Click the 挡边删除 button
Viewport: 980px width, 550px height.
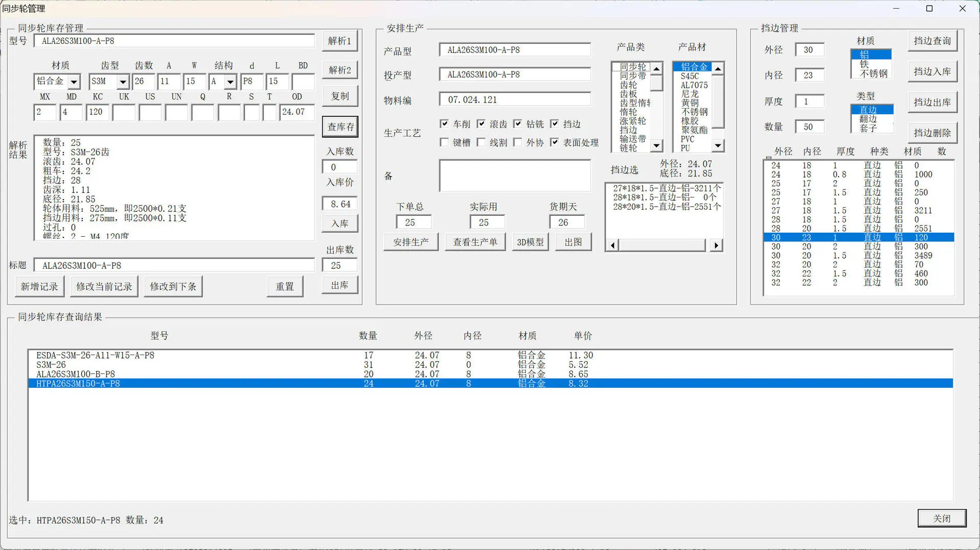click(933, 133)
